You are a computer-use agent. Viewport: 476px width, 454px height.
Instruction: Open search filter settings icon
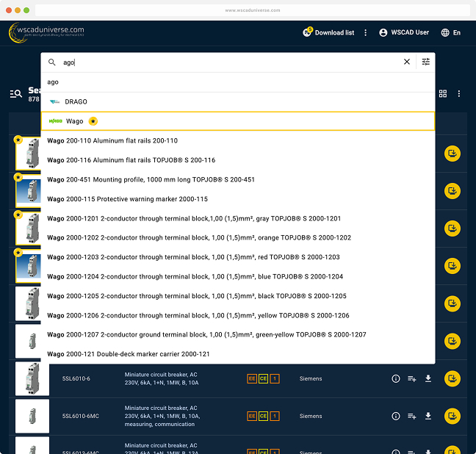pyautogui.click(x=426, y=62)
